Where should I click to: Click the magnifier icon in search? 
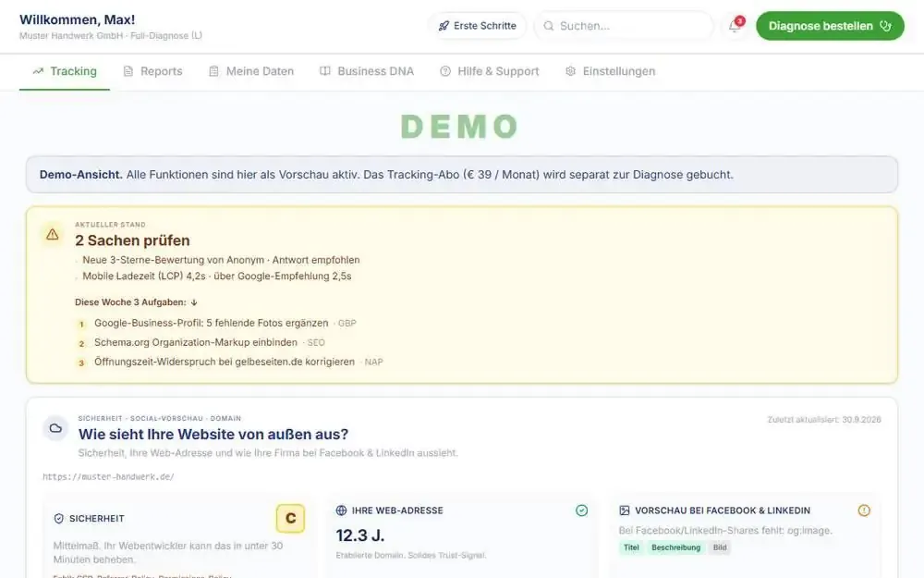click(x=549, y=26)
